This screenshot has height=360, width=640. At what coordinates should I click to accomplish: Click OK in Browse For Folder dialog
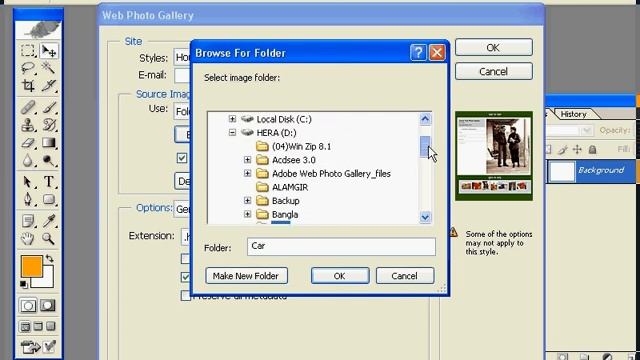tap(340, 276)
